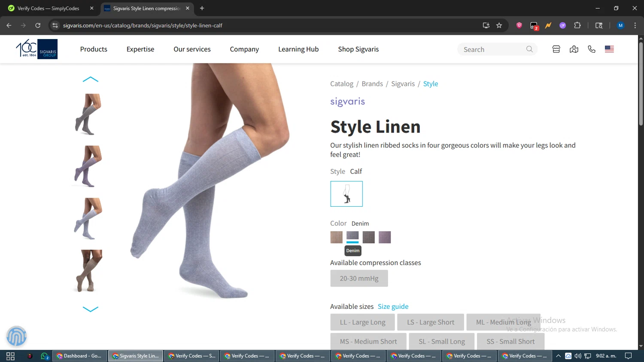Viewport: 644px width, 362px height.
Task: Open the Chrome three-dot menu
Action: tap(635, 25)
